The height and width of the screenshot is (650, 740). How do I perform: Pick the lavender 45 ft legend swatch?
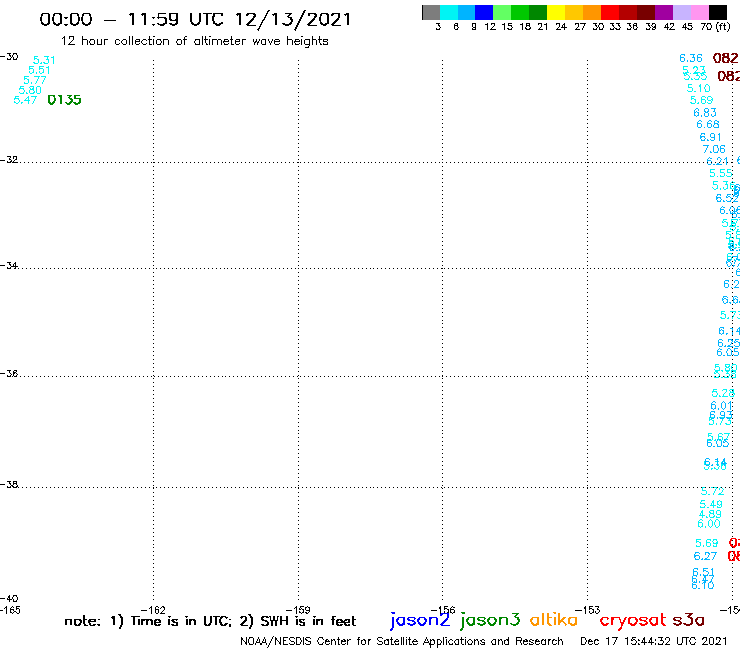coord(682,12)
